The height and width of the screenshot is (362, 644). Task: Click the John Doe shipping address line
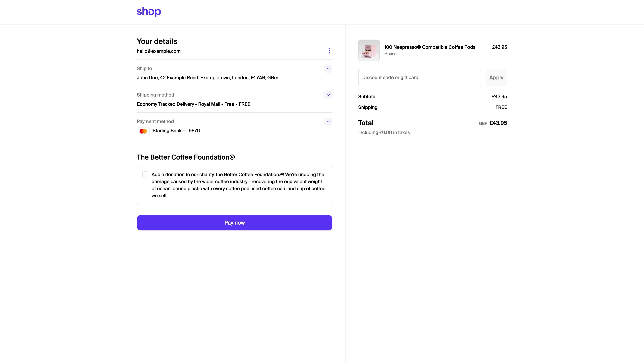point(207,78)
